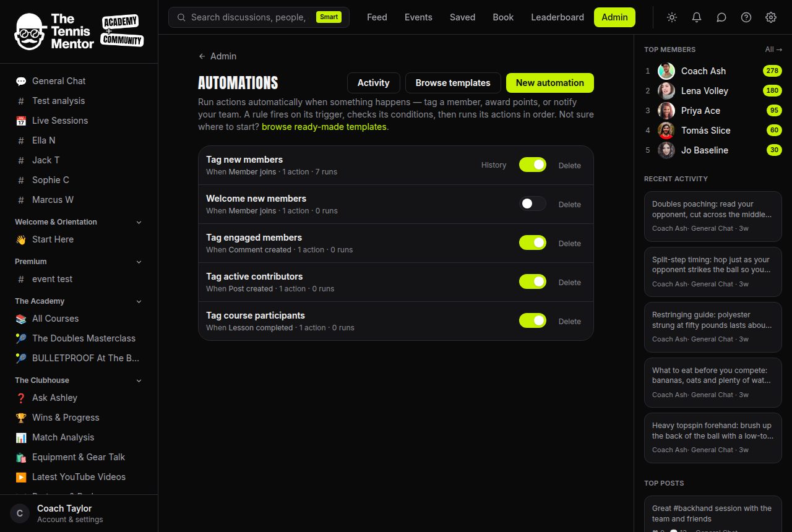This screenshot has width=792, height=532.
Task: Go back to Admin
Action: coord(217,56)
